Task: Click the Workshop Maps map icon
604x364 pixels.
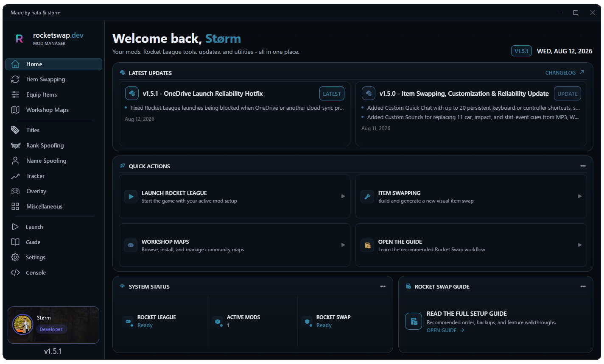Action: click(15, 110)
